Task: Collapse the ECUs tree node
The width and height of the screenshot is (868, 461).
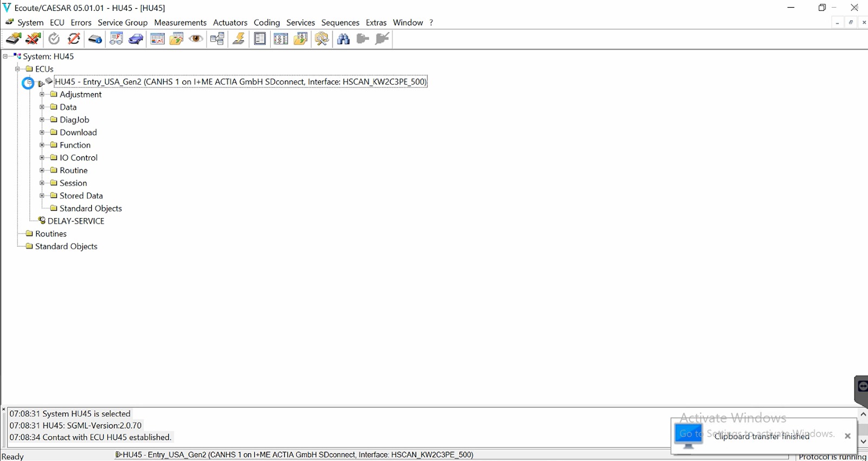Action: click(17, 69)
